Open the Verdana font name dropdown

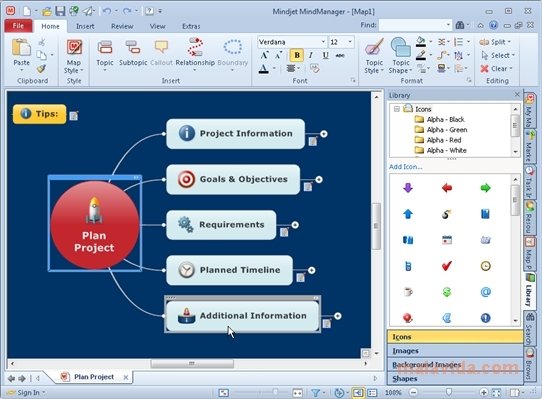(x=323, y=42)
